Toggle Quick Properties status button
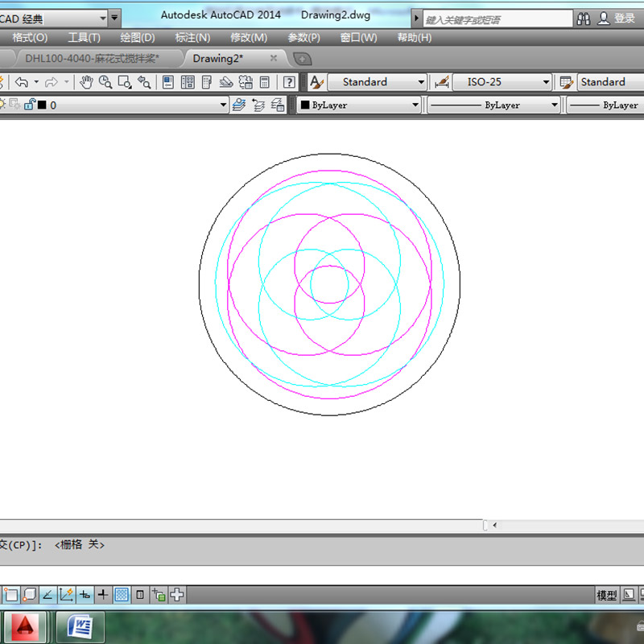Screen dimensions: 644x644 click(x=140, y=594)
